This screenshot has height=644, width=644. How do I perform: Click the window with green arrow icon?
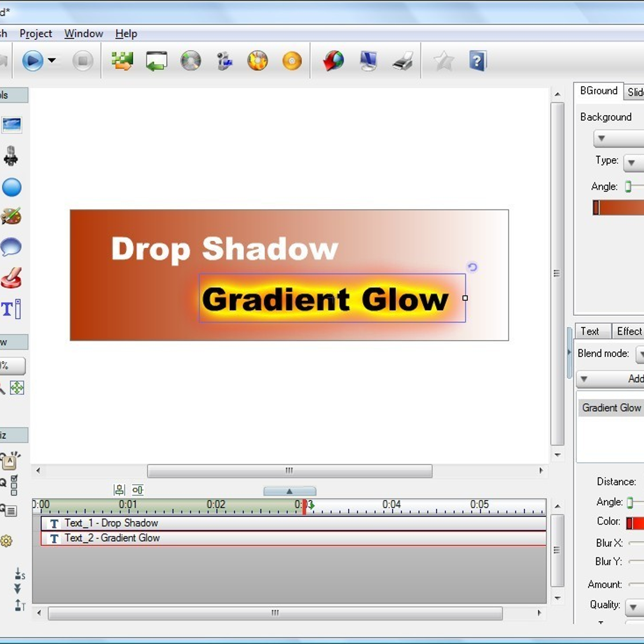[x=157, y=61]
